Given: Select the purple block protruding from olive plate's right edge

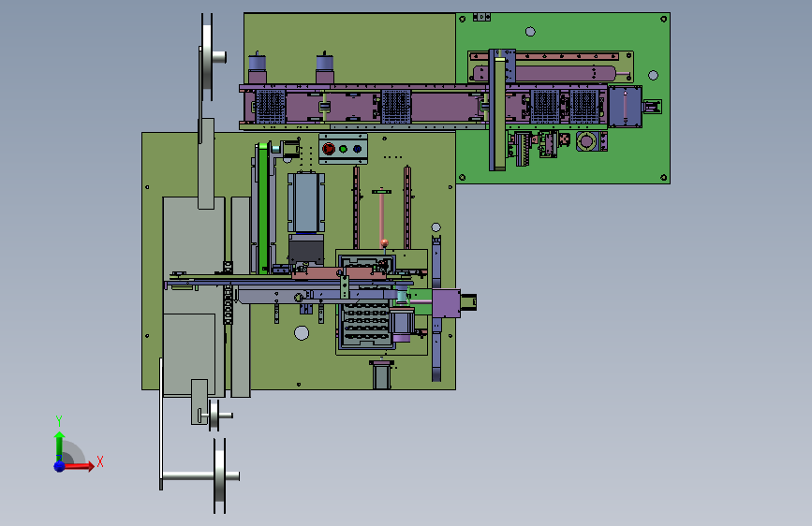Looking at the screenshot, I should (x=446, y=303).
